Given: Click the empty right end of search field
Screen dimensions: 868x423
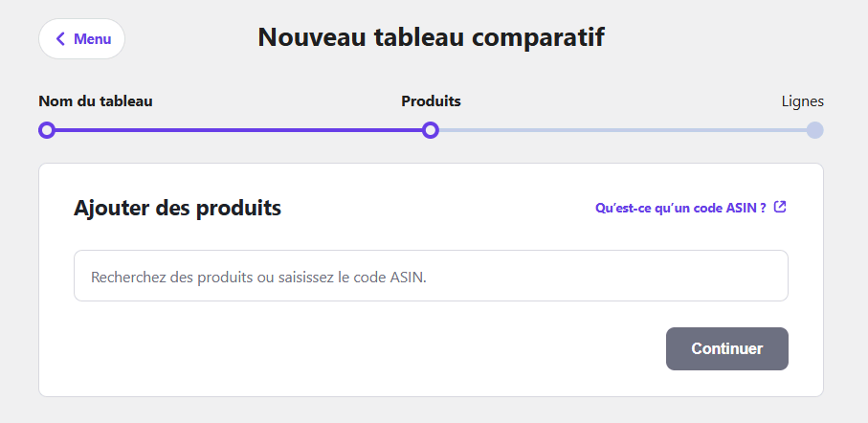Looking at the screenshot, I should pos(718,276).
